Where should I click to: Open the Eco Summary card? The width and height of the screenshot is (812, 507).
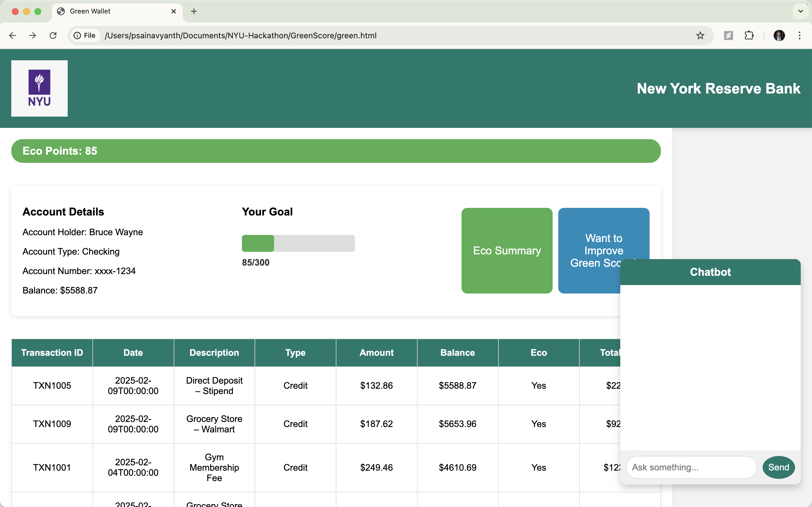(x=507, y=250)
